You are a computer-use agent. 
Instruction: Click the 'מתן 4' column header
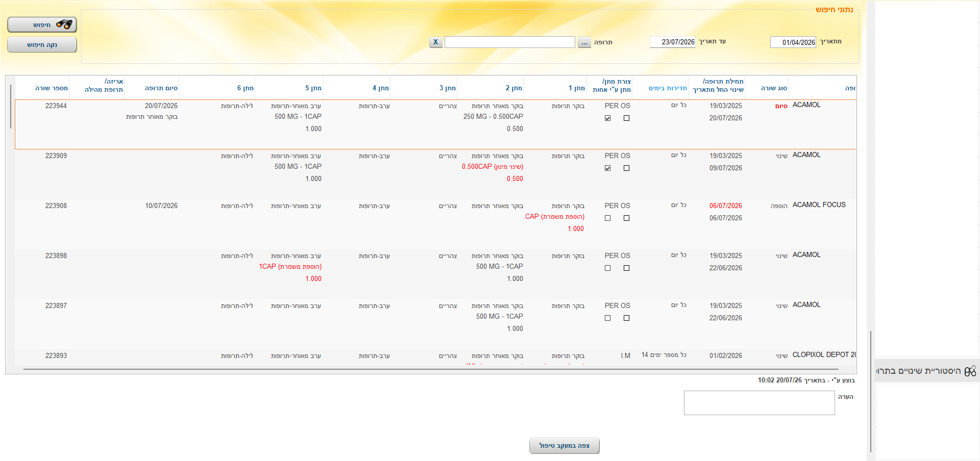381,88
